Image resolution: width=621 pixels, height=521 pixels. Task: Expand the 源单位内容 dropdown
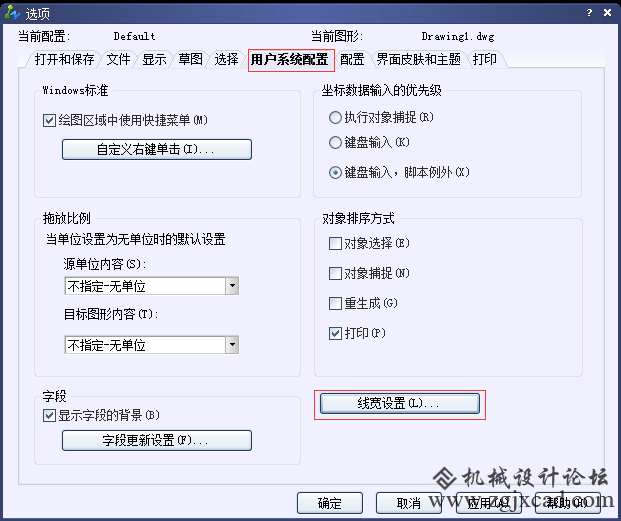(232, 286)
